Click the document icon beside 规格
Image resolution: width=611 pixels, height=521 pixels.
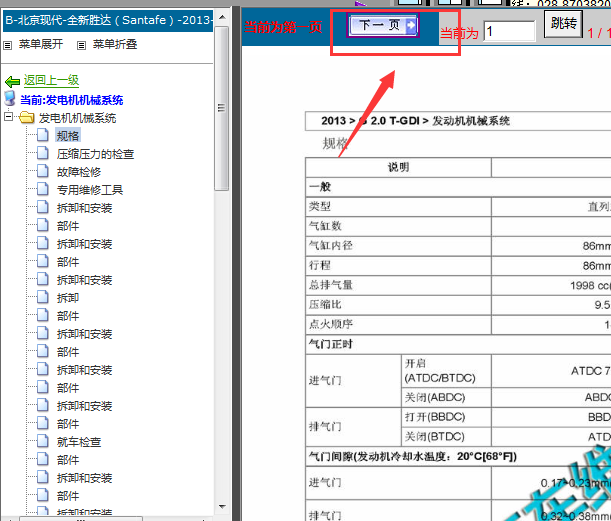coord(43,135)
